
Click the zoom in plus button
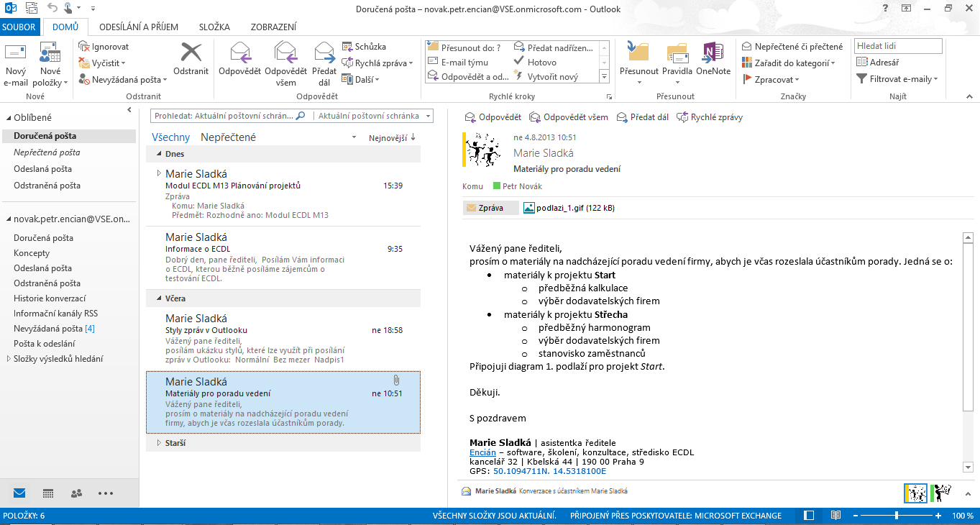pos(938,516)
